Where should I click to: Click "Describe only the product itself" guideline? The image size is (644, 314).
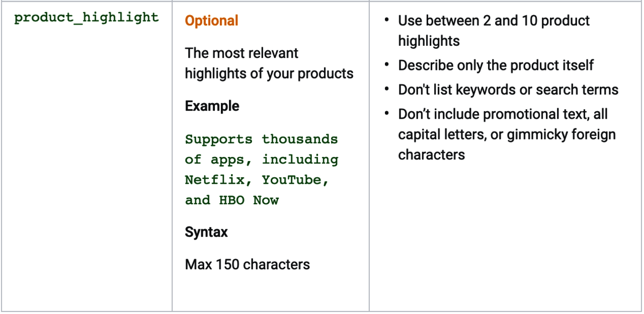coord(496,65)
